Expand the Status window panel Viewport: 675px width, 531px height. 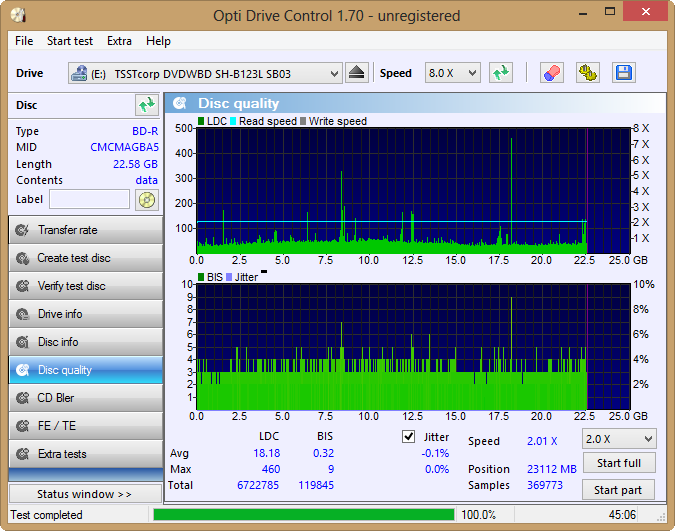click(85, 494)
